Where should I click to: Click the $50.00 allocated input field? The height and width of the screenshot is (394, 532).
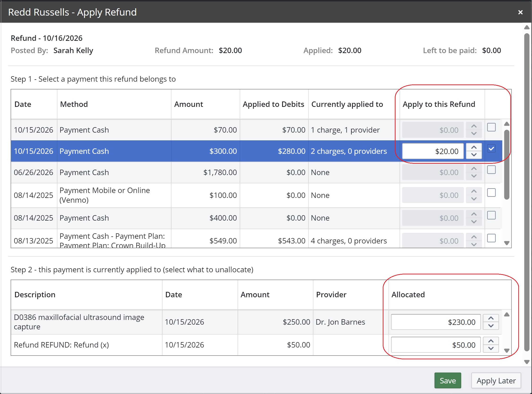coord(436,345)
